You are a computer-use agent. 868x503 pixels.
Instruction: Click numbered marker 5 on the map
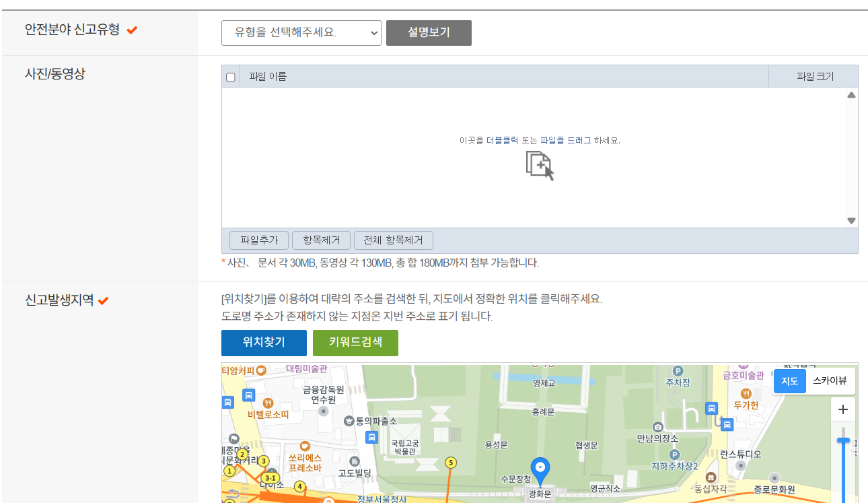[450, 463]
